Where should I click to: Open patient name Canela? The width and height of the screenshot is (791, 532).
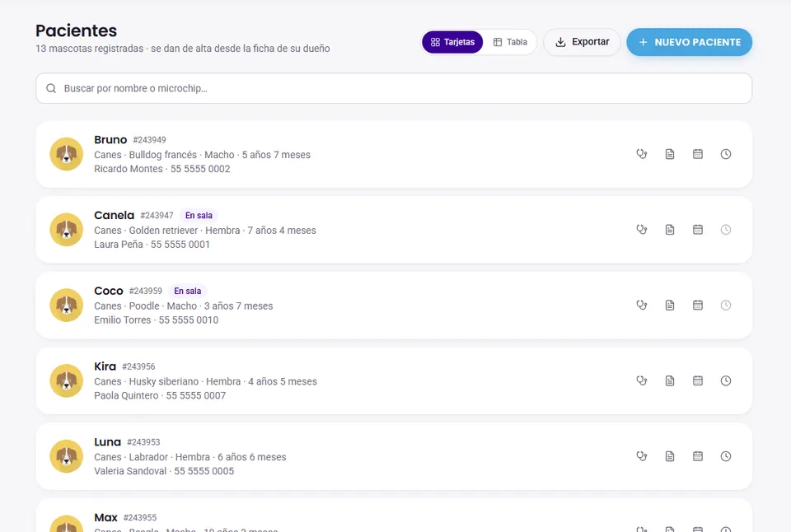114,215
